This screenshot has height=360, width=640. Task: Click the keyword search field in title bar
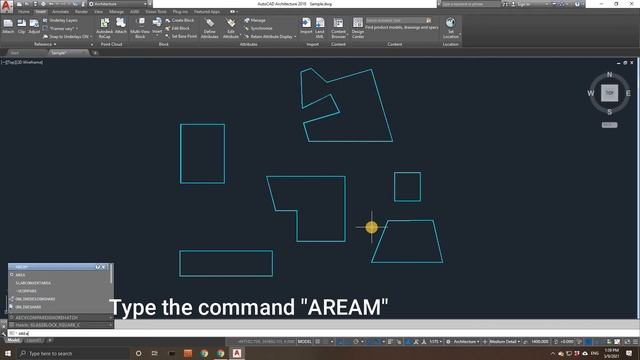(471, 4)
